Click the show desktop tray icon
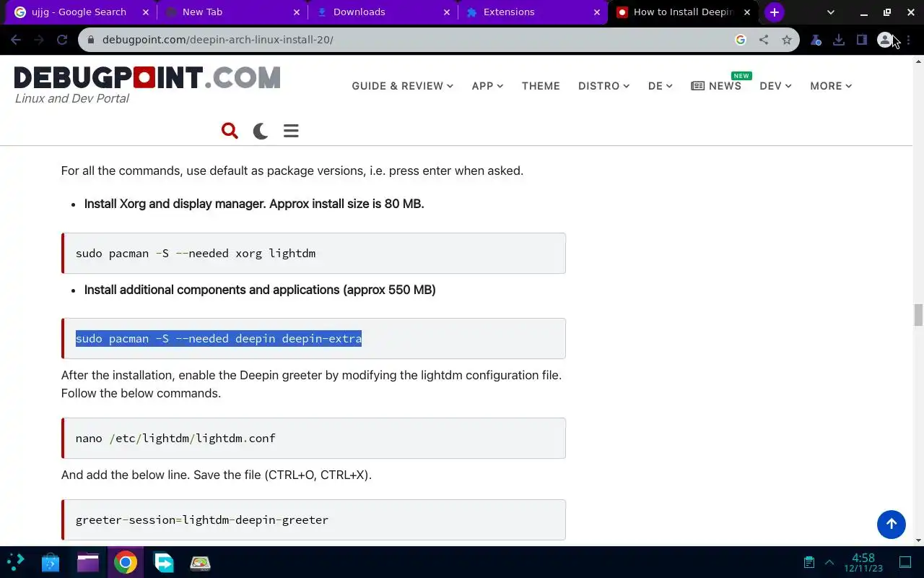The width and height of the screenshot is (924, 578). tap(905, 562)
